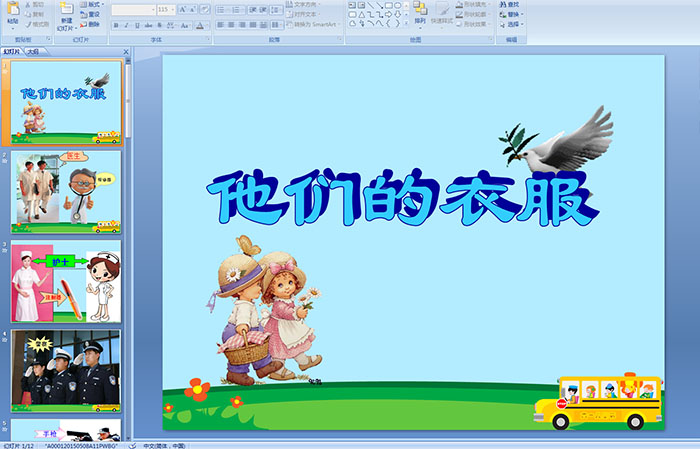Choose the Right Arrow block shape

click(x=388, y=15)
